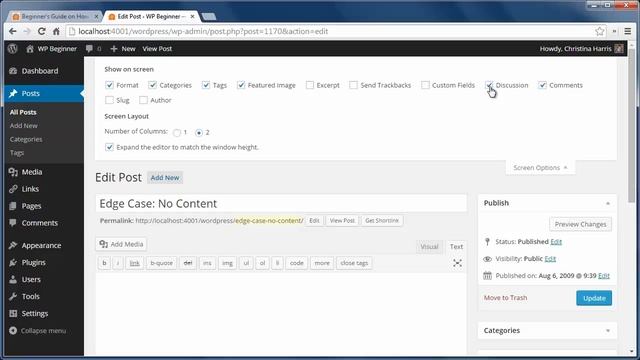The height and width of the screenshot is (360, 640).
Task: Click the WordPress logo in admin bar
Action: pos(13,49)
